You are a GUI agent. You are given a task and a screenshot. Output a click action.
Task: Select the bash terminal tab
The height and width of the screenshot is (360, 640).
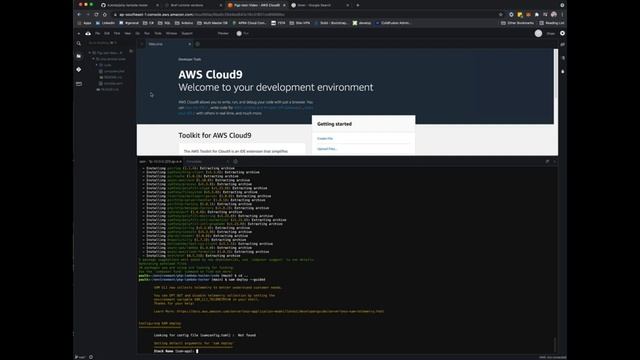pos(160,162)
